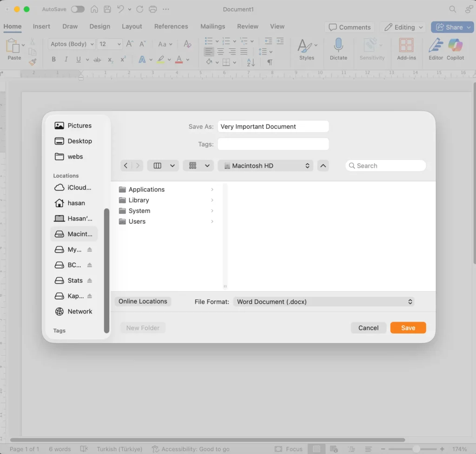Toggle the AutoSave switch
This screenshot has height=454, width=476.
coord(78,9)
